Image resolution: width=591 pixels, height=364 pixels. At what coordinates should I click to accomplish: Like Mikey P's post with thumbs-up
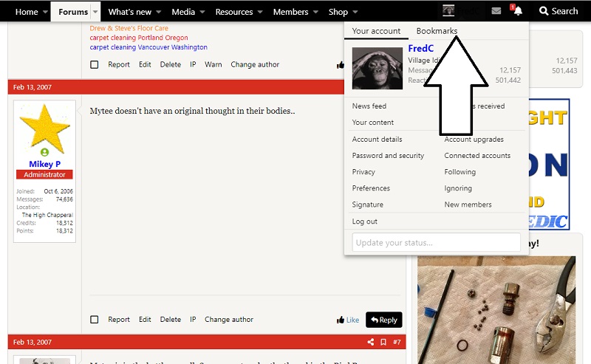pos(347,320)
